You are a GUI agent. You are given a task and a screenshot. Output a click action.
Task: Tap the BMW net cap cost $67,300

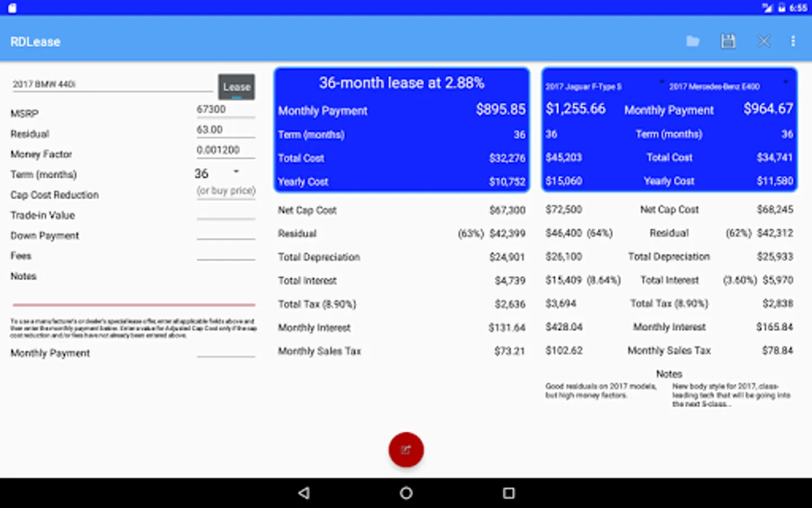click(507, 210)
